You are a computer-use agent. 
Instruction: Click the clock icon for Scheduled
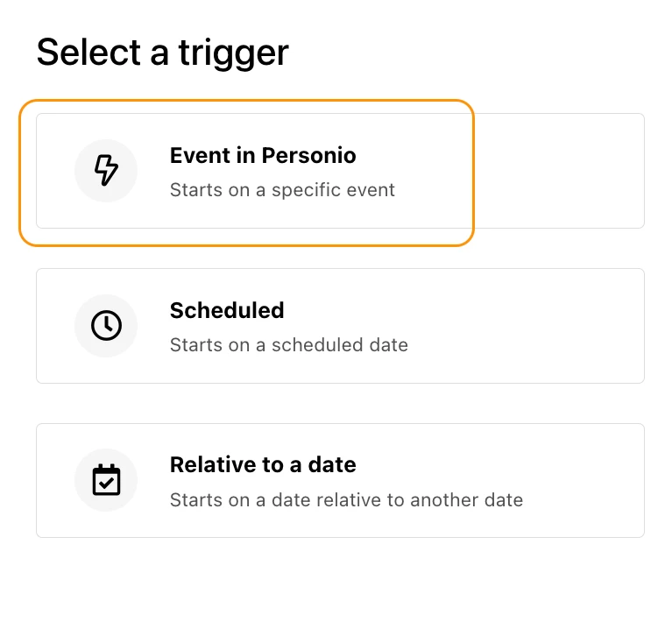click(106, 326)
